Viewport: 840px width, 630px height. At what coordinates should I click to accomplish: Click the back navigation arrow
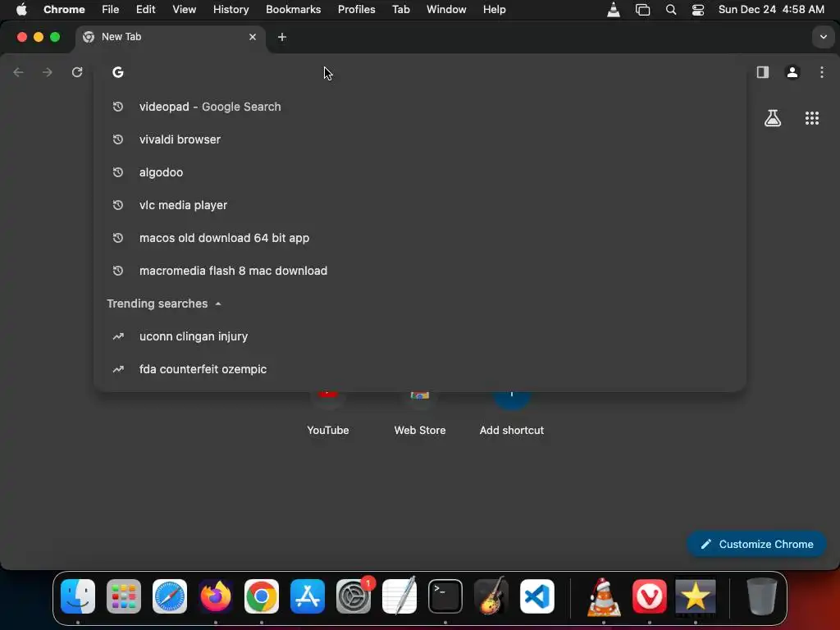coord(18,72)
